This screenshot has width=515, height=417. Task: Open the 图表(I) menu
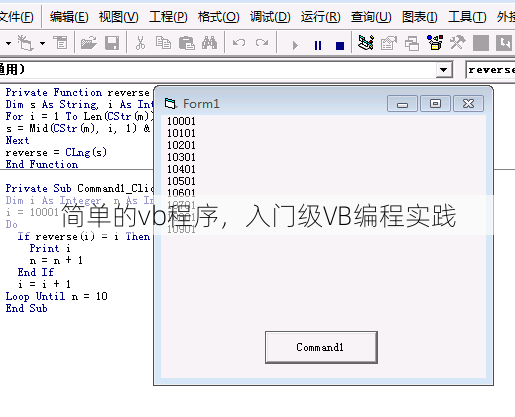(x=420, y=17)
